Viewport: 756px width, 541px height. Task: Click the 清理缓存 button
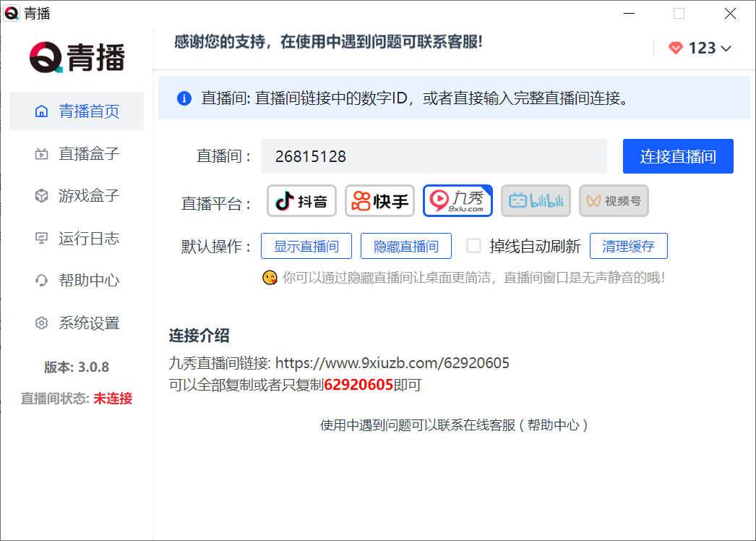point(629,246)
